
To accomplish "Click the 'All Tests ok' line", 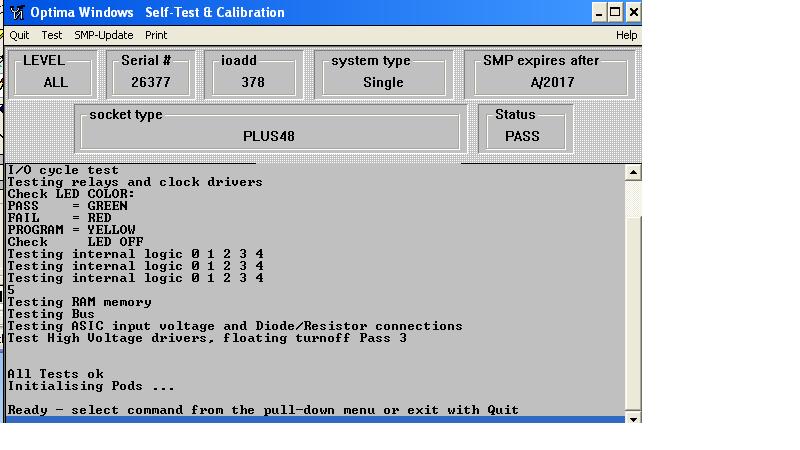I will pos(55,374).
